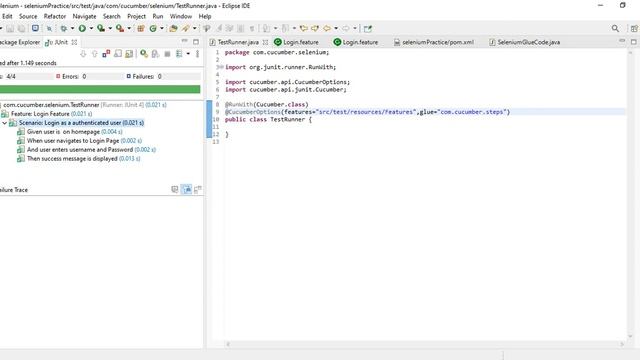Open a terminal from the main toolbar

[36, 28]
